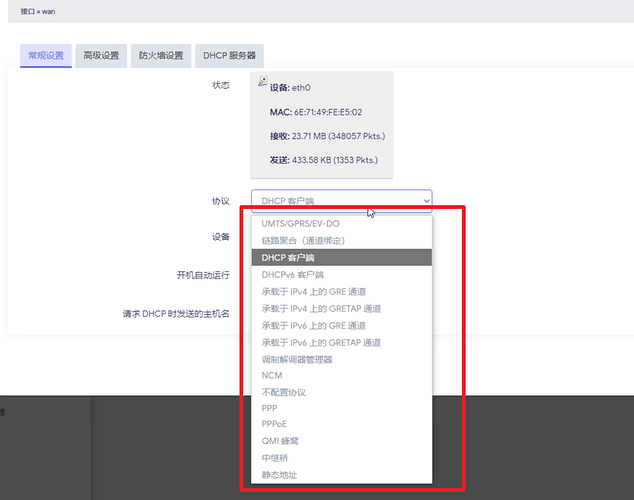Click the 开机自动运行 label
This screenshot has height=500, width=634.
pos(203,275)
